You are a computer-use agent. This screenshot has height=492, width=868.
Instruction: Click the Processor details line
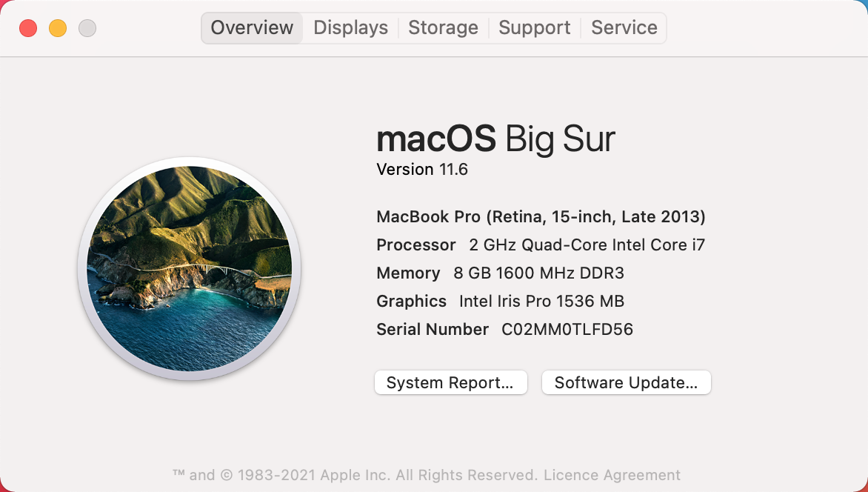tap(541, 245)
